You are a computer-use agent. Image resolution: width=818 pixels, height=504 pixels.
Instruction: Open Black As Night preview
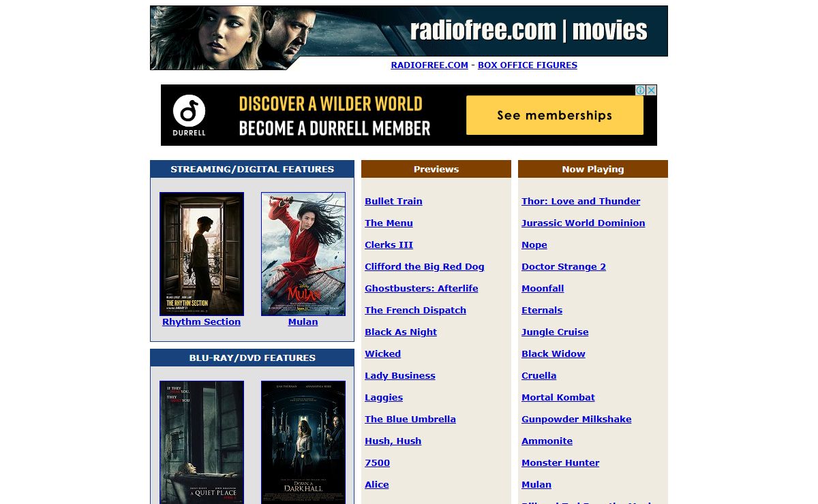tap(401, 332)
